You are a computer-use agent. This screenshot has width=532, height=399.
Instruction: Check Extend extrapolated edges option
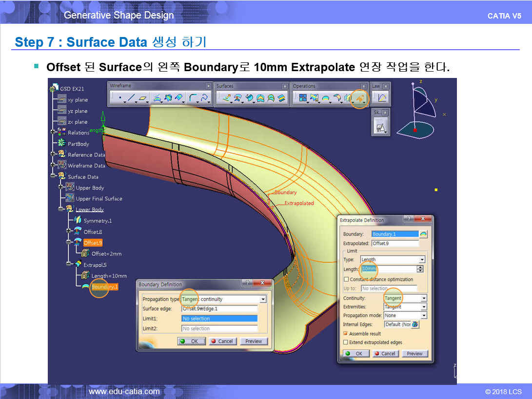(346, 342)
